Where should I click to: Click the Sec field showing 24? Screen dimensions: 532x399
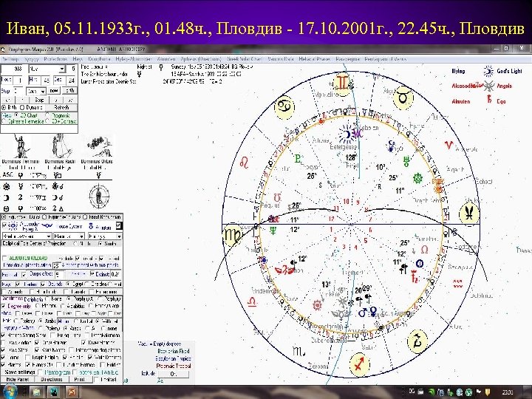click(71, 80)
